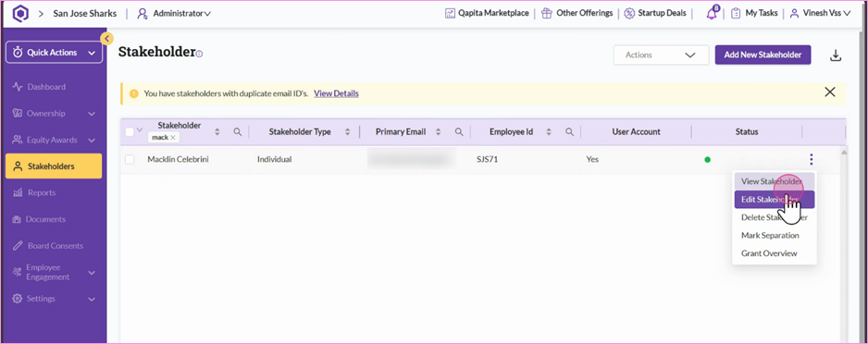Sort by Employee Id column arrows
Screen dimensions: 868x344
click(549, 131)
